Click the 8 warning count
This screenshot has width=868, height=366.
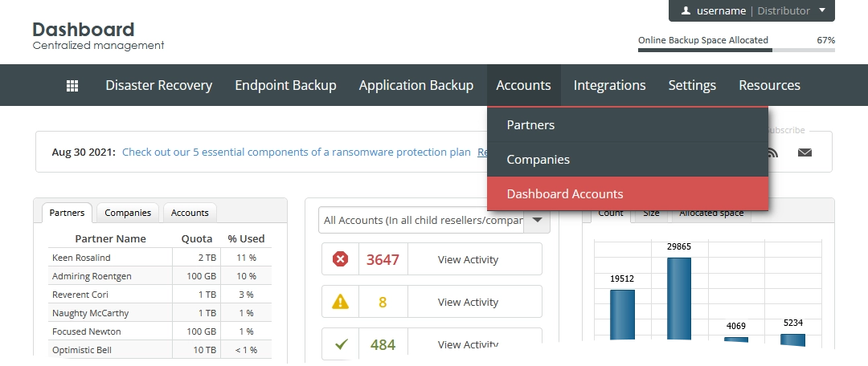[383, 302]
